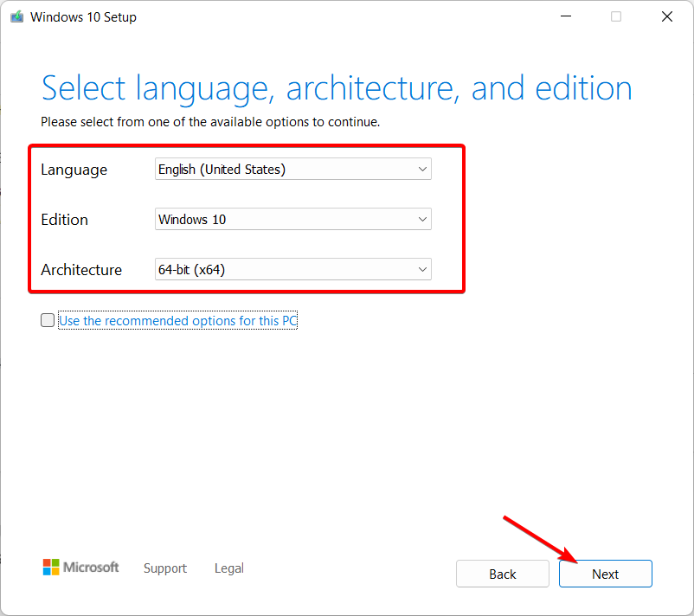Toggle the recommended options checkbox

[48, 320]
